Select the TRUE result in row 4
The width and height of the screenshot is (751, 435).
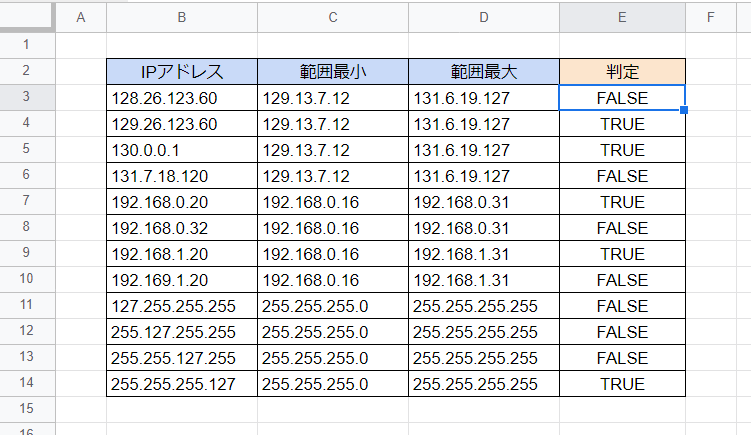point(622,124)
